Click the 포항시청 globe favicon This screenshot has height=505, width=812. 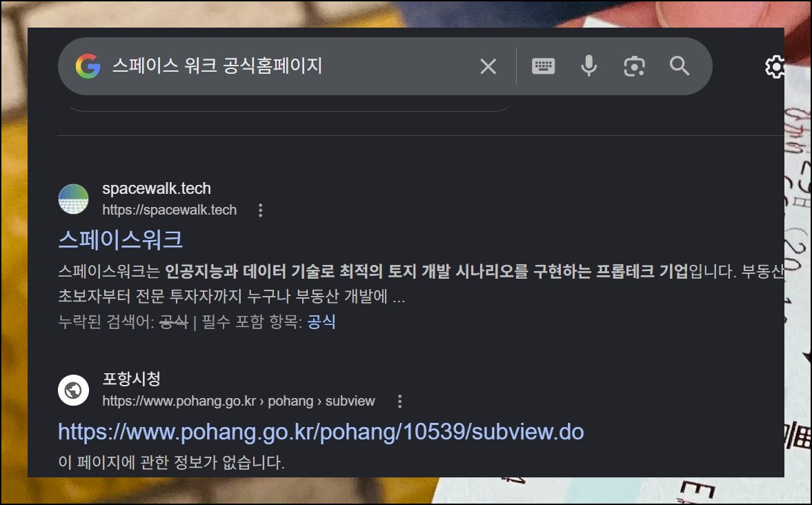[x=74, y=390]
